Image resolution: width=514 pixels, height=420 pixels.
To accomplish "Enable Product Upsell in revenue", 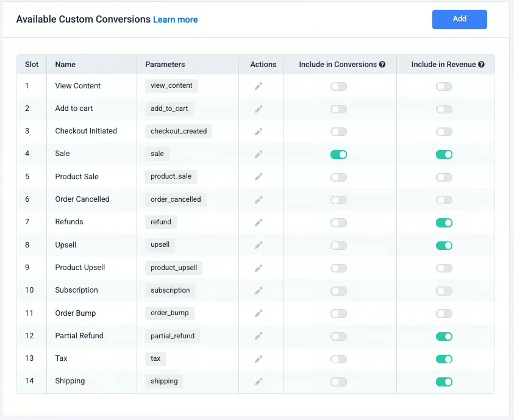I will pos(444,268).
